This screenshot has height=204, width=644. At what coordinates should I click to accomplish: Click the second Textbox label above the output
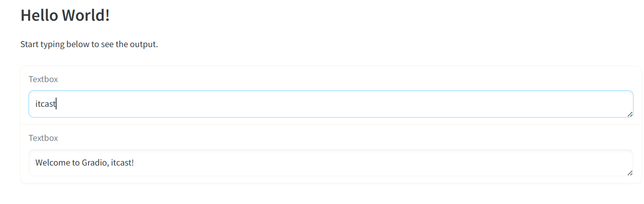43,138
